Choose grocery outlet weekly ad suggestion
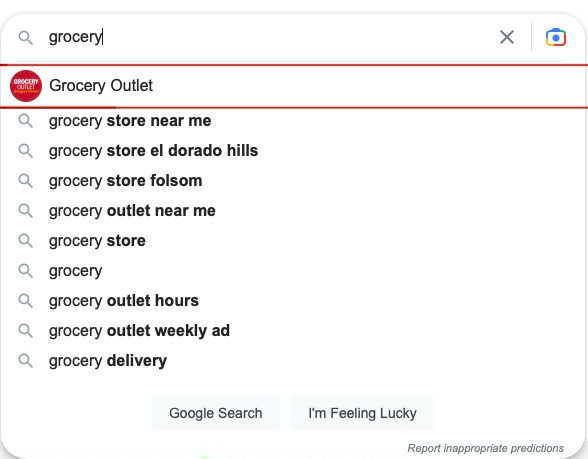The image size is (588, 459). [294, 331]
